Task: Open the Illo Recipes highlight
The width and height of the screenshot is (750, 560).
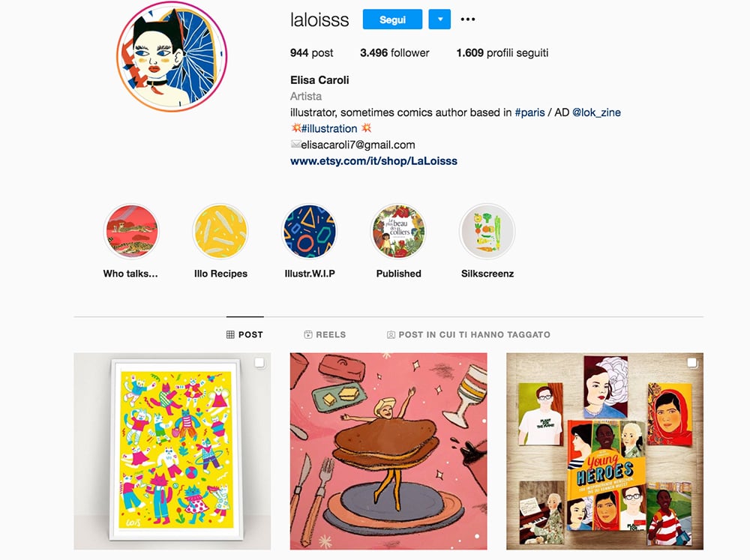Action: tap(220, 232)
